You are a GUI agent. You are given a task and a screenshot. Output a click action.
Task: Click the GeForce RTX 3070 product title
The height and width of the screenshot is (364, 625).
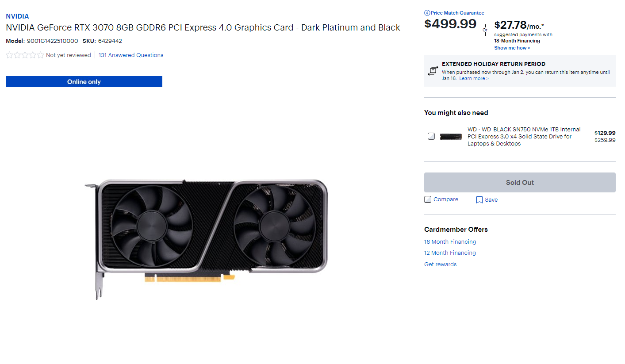point(203,27)
